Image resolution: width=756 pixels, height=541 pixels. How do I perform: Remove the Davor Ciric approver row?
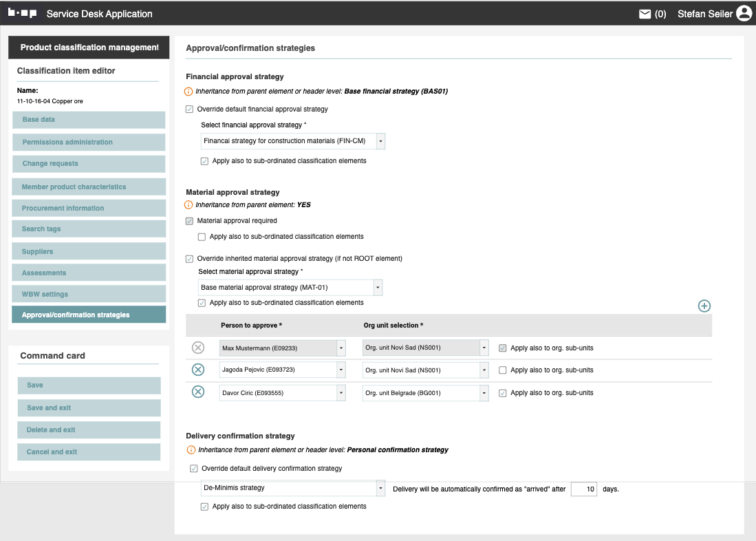pyautogui.click(x=198, y=392)
